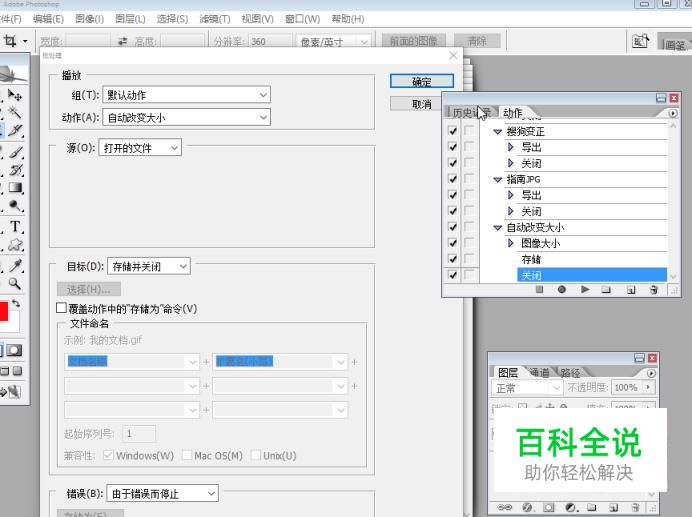The image size is (692, 517).
Task: Select the Magic Wand tool
Action: [x=15, y=113]
